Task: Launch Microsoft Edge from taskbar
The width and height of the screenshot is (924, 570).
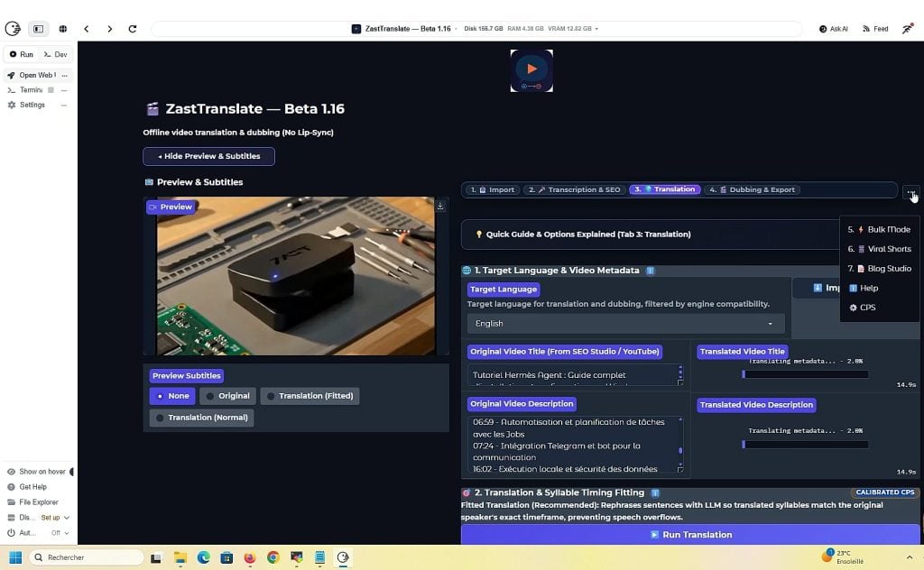Action: (x=203, y=557)
